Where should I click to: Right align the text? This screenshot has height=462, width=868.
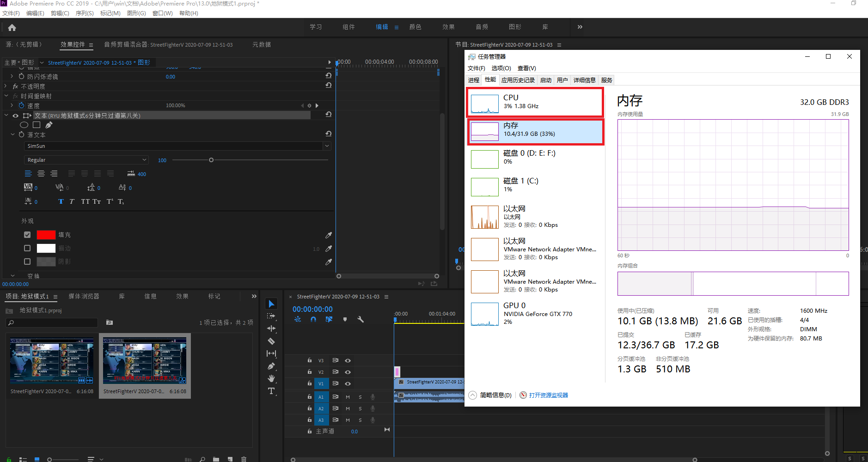54,174
